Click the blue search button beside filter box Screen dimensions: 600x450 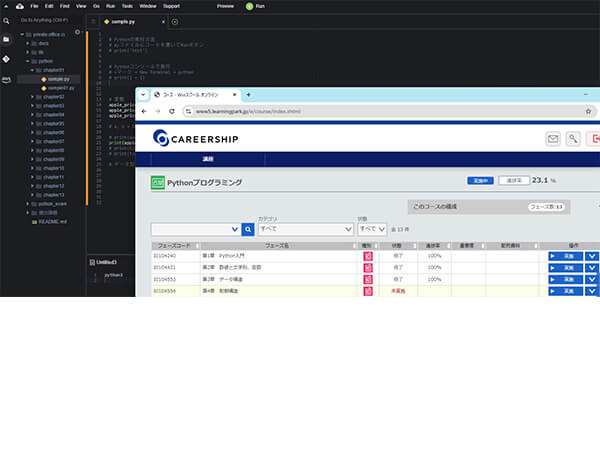248,229
